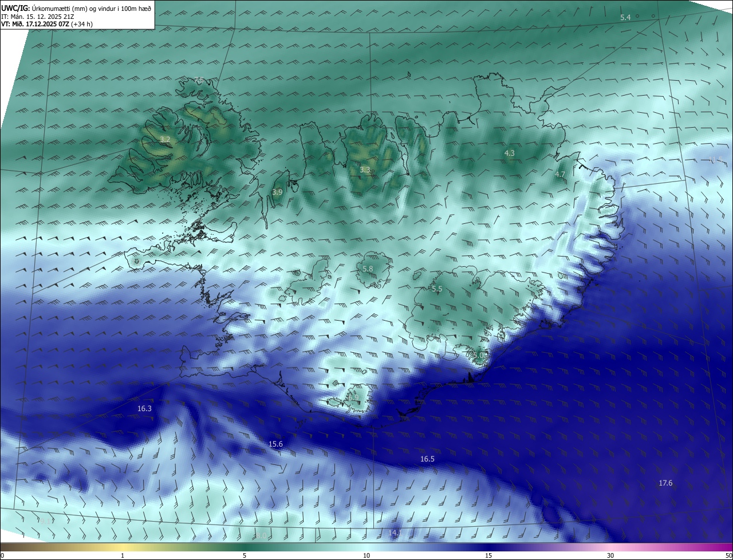This screenshot has height=560, width=733.
Task: Click the color scale tick label 50
Action: coord(728,555)
